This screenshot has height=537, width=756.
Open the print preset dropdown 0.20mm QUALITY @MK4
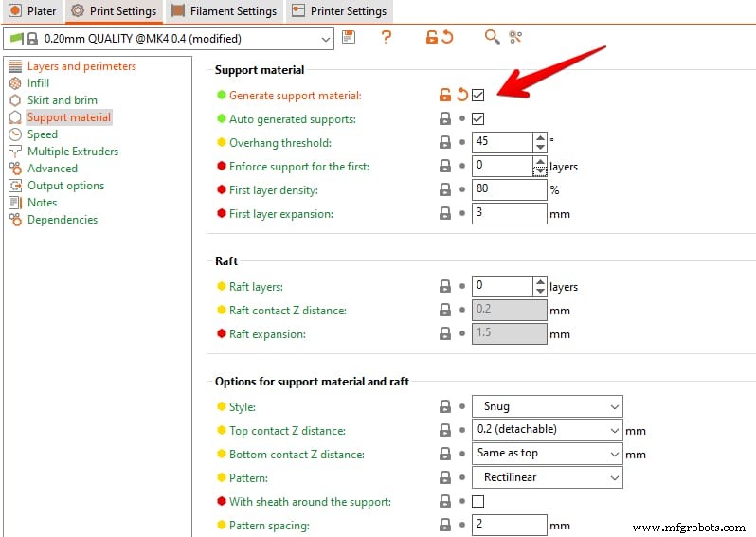(x=169, y=39)
